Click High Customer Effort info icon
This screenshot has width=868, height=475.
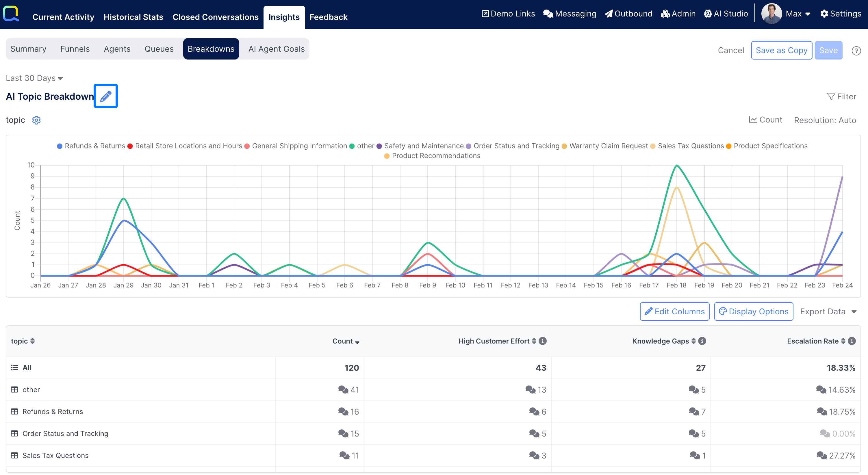click(x=543, y=341)
